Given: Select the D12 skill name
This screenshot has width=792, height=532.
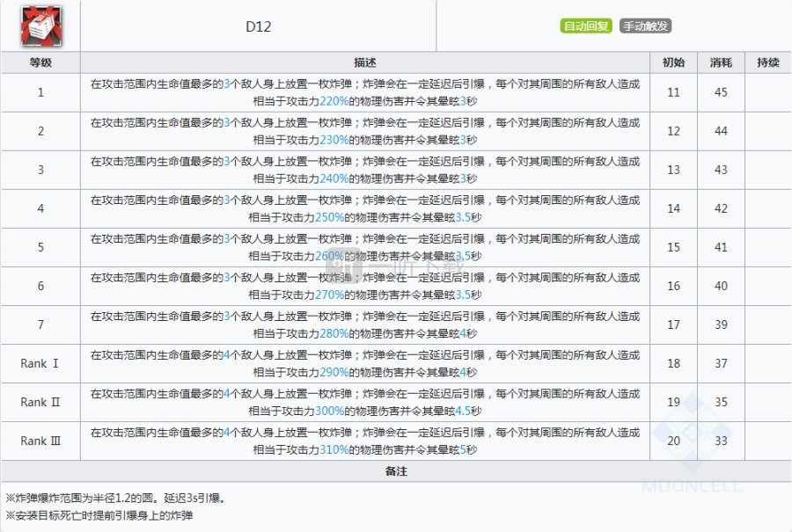Looking at the screenshot, I should [258, 26].
